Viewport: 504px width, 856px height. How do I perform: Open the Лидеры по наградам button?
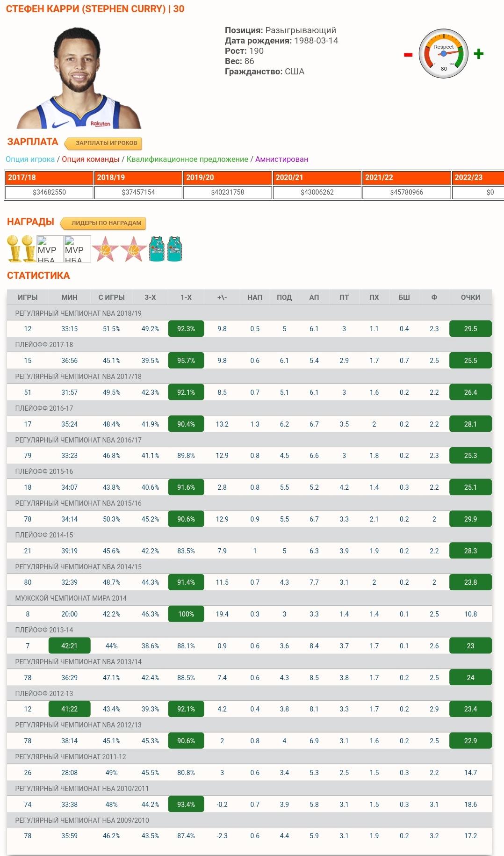point(103,223)
